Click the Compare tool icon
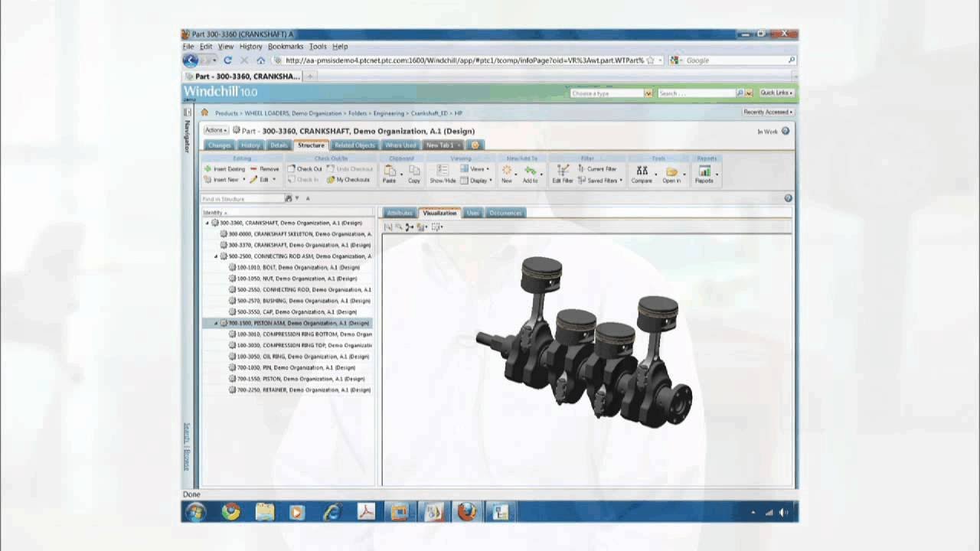This screenshot has height=551, width=980. click(642, 171)
